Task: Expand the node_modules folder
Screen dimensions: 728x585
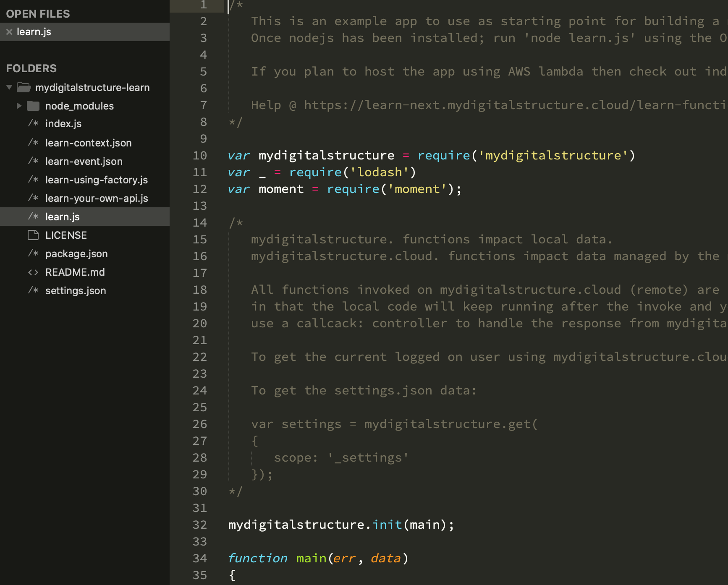Action: pyautogui.click(x=19, y=106)
